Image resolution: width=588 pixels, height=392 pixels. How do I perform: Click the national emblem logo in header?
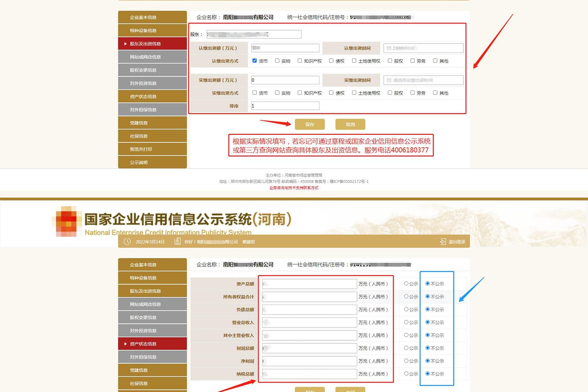click(66, 221)
